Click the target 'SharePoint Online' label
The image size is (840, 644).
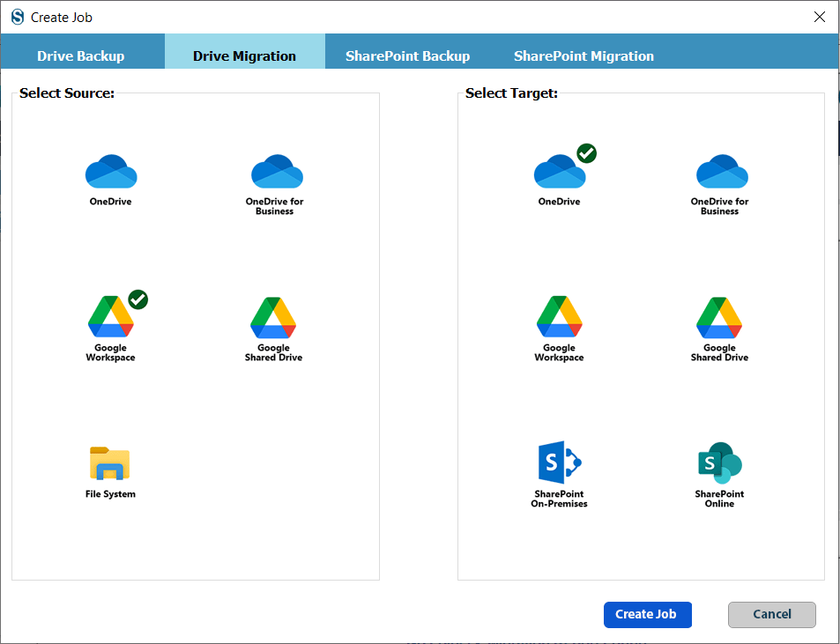point(719,499)
